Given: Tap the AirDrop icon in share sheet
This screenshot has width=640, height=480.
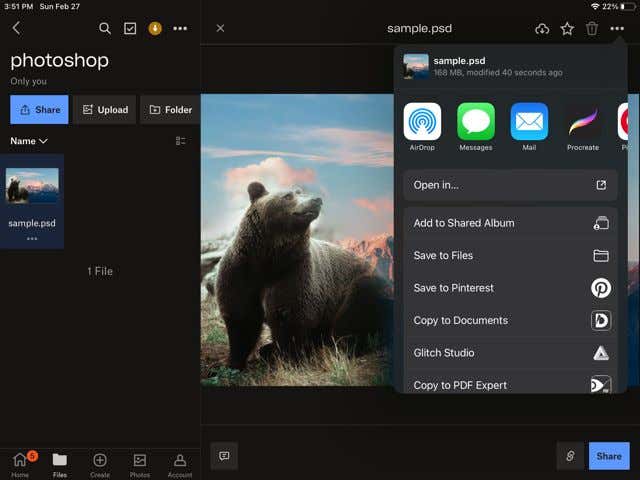Looking at the screenshot, I should click(422, 122).
